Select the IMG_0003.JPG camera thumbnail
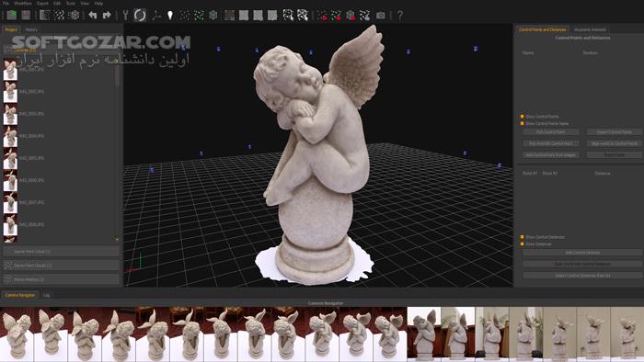Viewport: 644px width, 362px height. (x=10, y=114)
